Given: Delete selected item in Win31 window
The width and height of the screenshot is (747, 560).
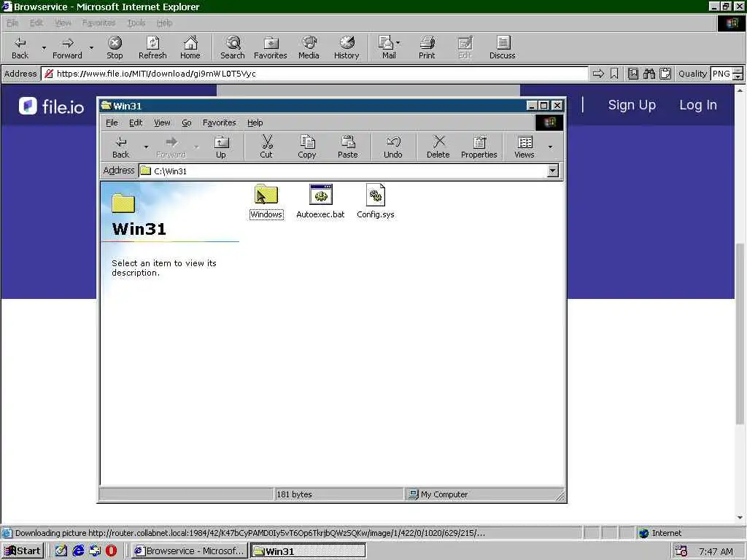Looking at the screenshot, I should pos(438,147).
